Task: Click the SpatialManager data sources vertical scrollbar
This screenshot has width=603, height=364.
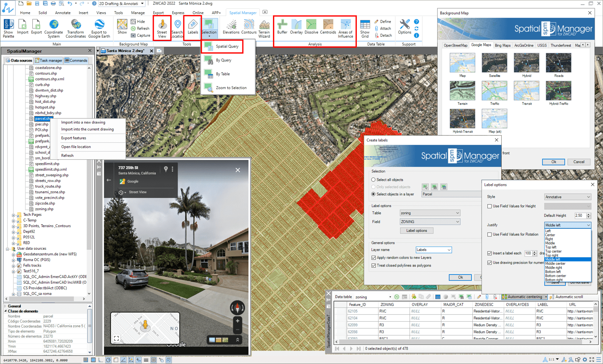Action: 89,180
